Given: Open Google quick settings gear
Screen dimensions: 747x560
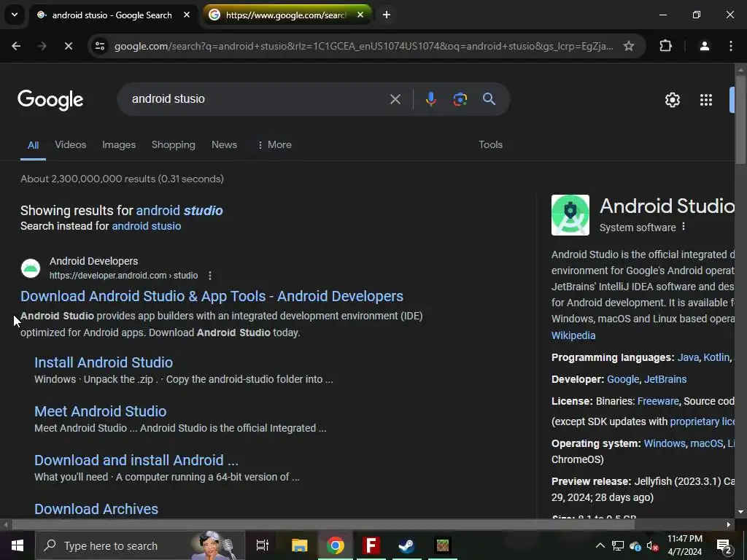Looking at the screenshot, I should coord(672,100).
